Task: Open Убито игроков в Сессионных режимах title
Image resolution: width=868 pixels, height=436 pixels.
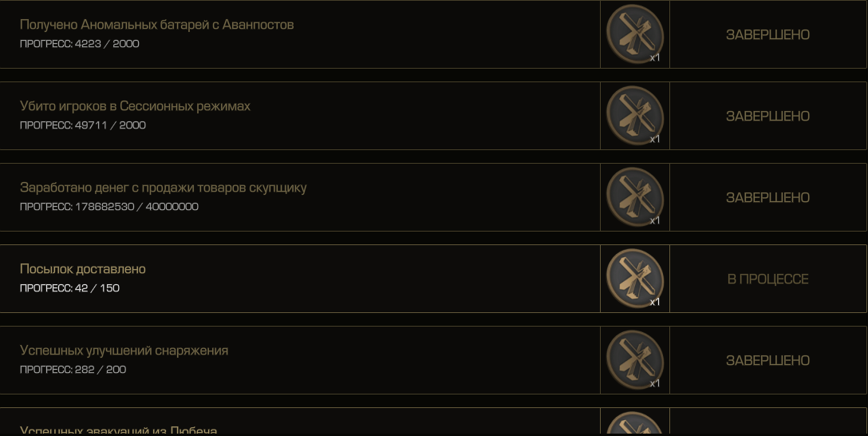Action: pyautogui.click(x=135, y=106)
